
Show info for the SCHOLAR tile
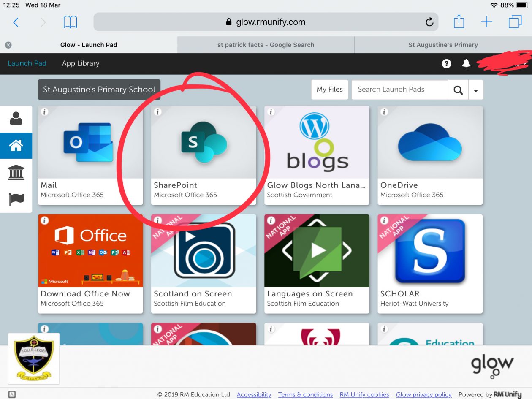(x=384, y=221)
